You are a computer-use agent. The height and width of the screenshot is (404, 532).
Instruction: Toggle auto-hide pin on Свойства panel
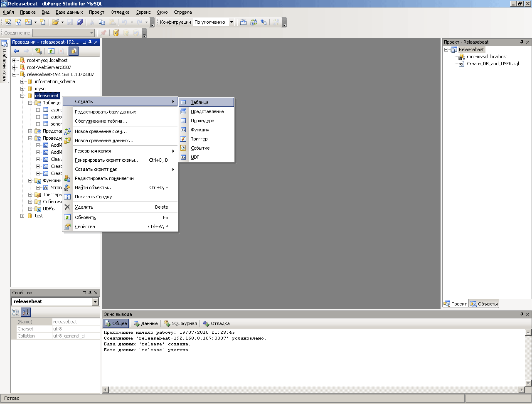click(90, 293)
